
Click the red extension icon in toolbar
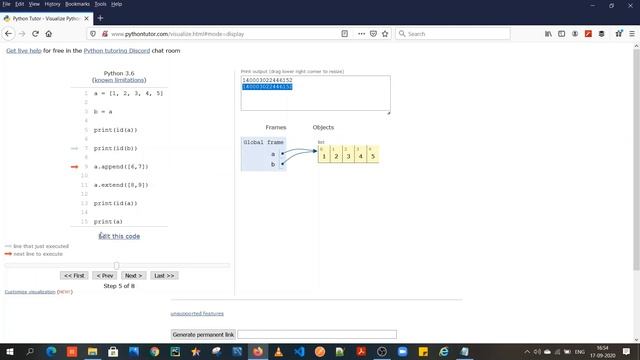[x=588, y=34]
